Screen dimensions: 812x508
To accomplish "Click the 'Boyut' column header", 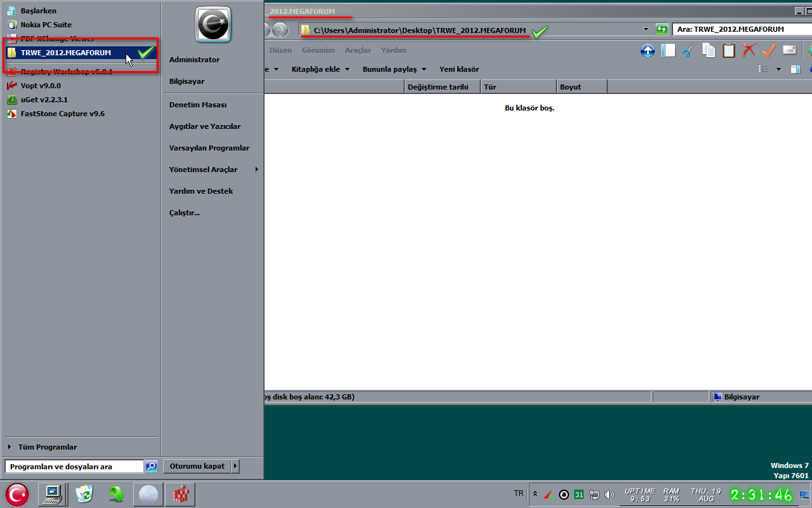I will point(582,87).
